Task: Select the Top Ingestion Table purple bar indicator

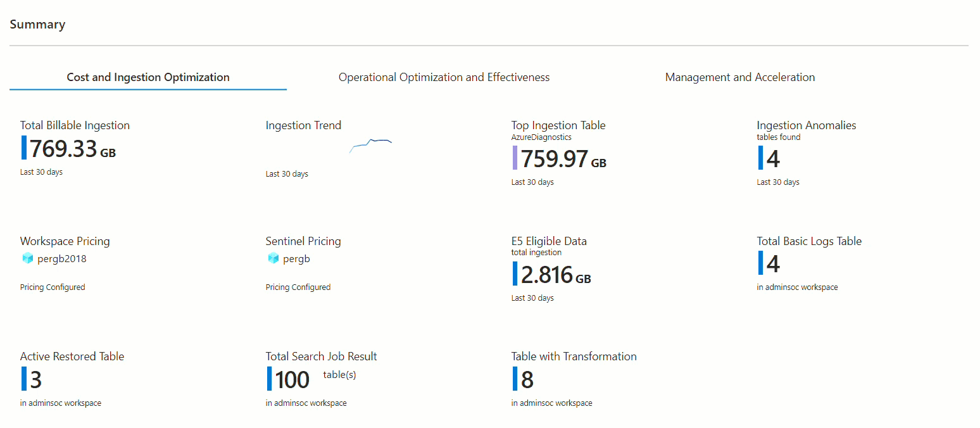Action: 516,159
